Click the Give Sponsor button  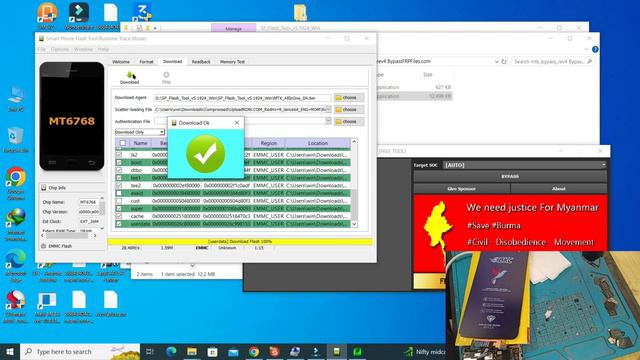click(462, 189)
